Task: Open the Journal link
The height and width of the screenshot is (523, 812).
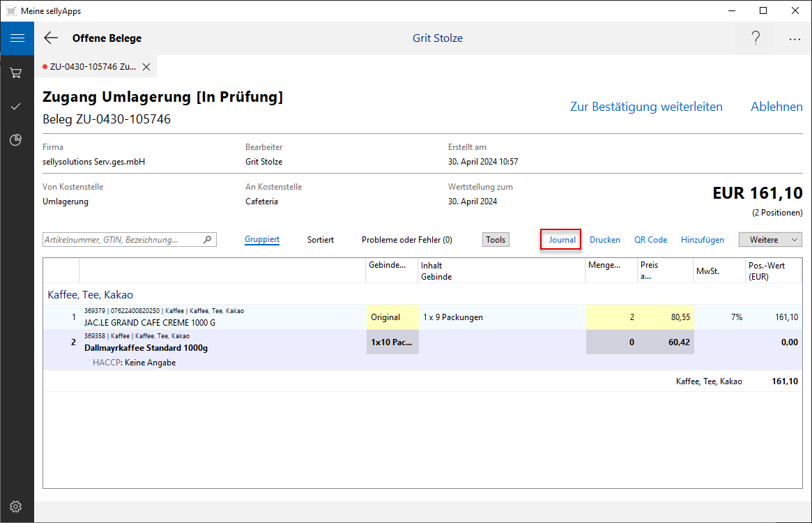Action: point(562,239)
